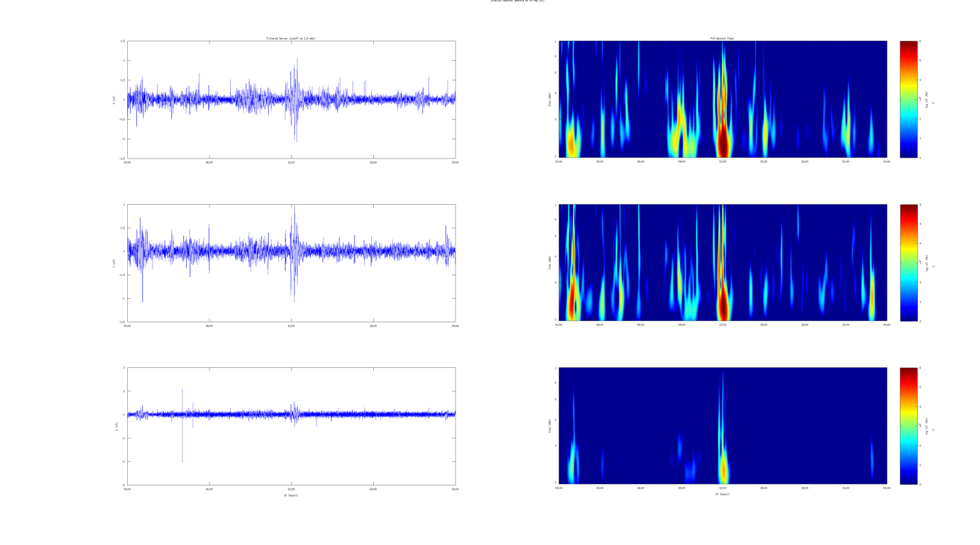The height and width of the screenshot is (545, 980).
Task: Click the 'UT (hours)' label under bottom spectrogram
Action: (x=722, y=494)
